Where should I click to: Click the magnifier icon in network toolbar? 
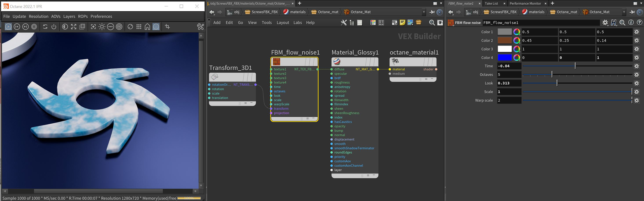click(x=432, y=23)
